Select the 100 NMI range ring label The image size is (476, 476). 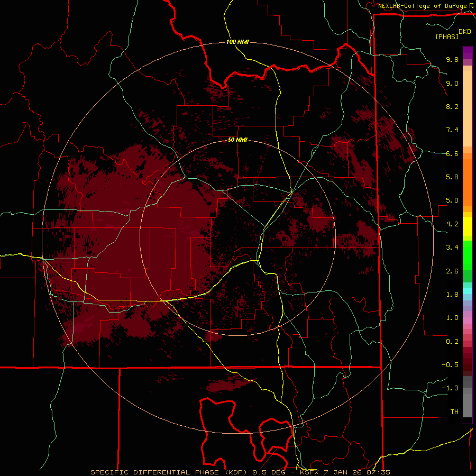pos(237,42)
